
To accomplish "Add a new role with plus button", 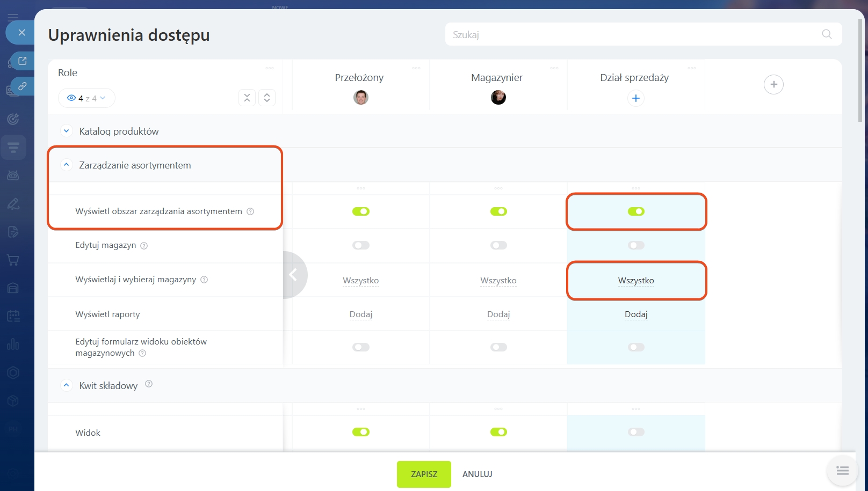I will 773,84.
